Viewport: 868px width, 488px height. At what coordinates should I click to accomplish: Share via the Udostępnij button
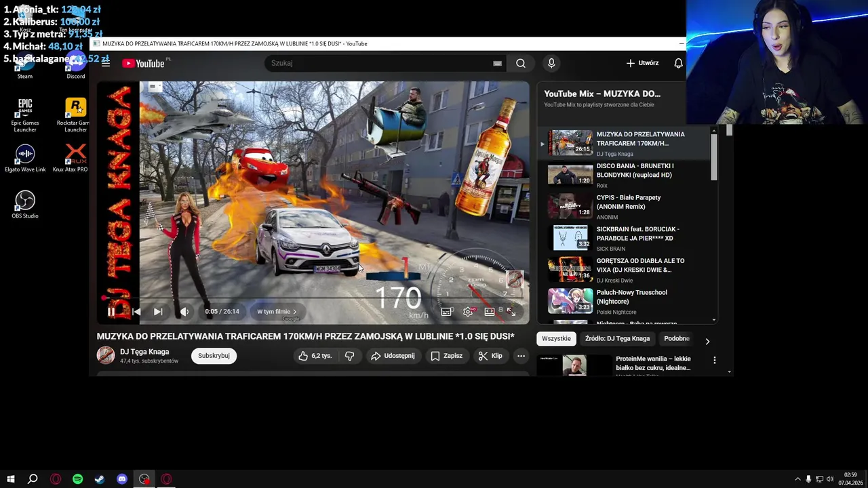(393, 356)
